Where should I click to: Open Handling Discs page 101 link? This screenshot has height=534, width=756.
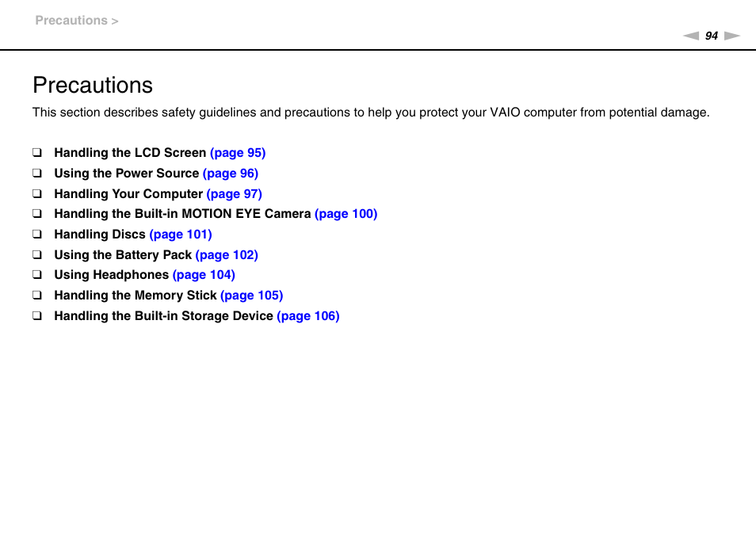(181, 235)
